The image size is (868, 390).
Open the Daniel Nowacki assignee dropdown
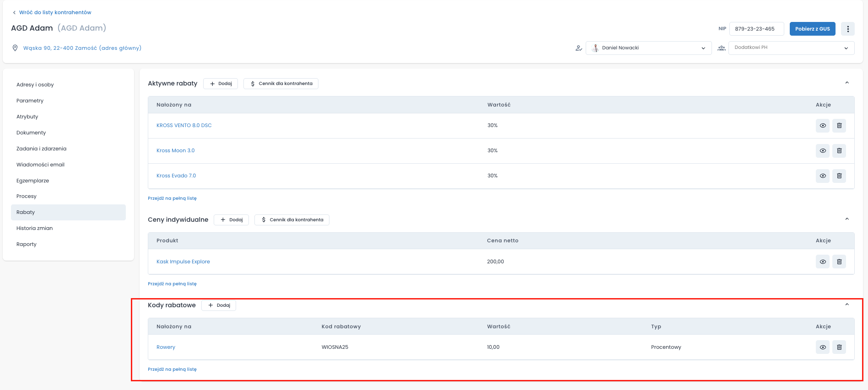648,48
